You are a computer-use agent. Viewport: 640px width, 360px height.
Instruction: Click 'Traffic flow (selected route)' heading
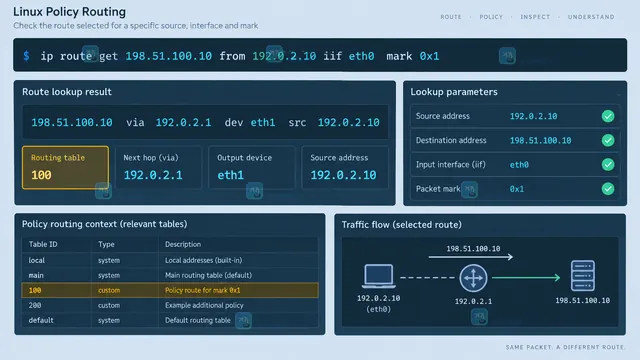tap(402, 224)
